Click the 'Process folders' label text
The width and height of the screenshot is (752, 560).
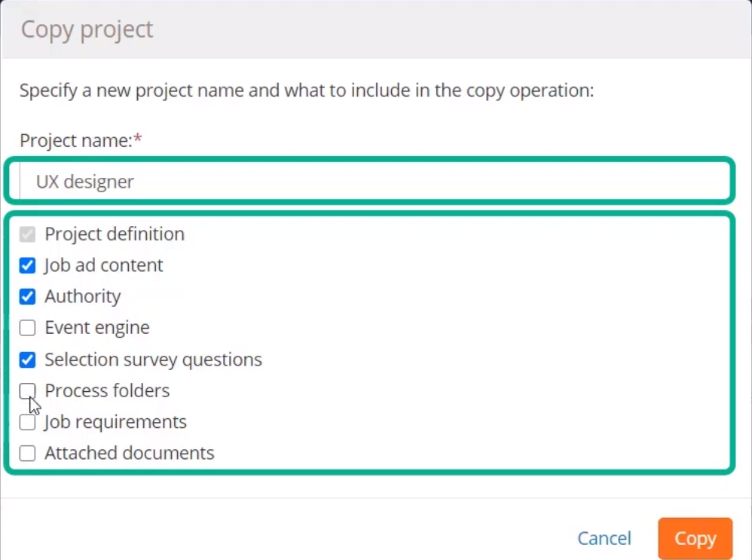[x=107, y=390]
